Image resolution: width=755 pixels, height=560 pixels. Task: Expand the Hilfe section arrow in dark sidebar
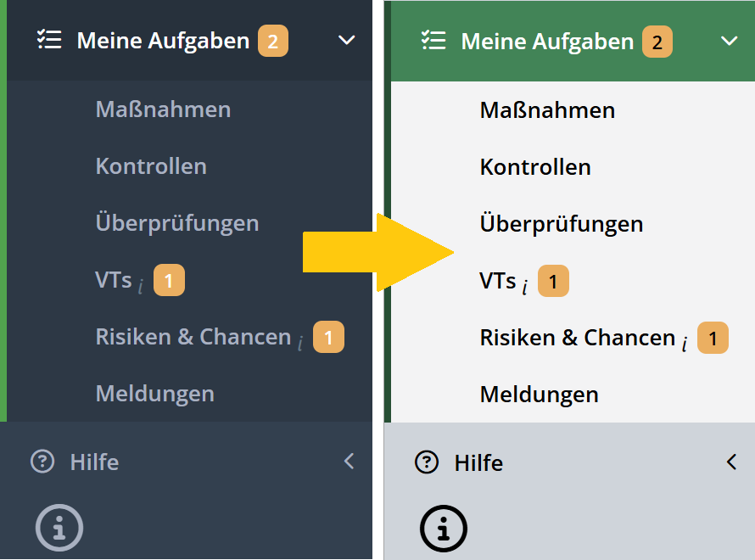click(349, 462)
